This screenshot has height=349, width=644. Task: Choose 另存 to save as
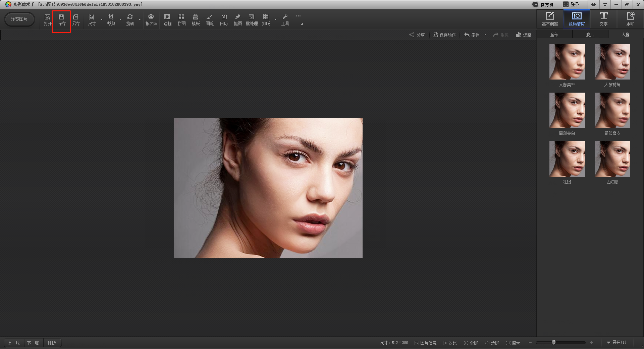76,20
